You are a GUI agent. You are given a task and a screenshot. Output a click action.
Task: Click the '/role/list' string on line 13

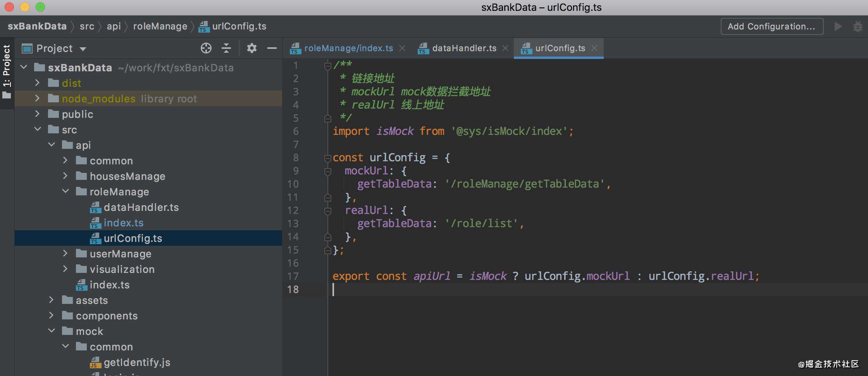point(481,224)
